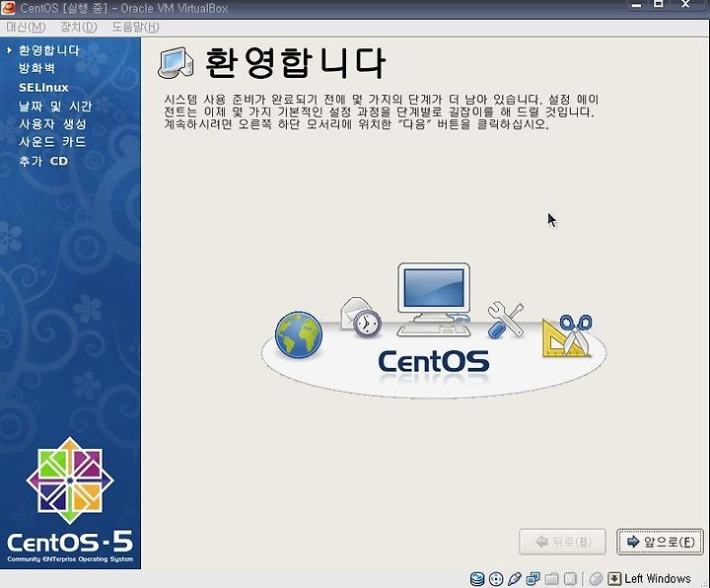Screen dimensions: 710x588
Task: Select the SELinux step in sidebar
Action: [x=43, y=88]
